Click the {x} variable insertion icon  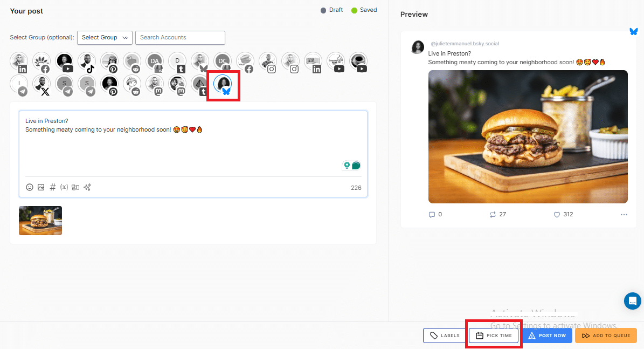click(64, 187)
